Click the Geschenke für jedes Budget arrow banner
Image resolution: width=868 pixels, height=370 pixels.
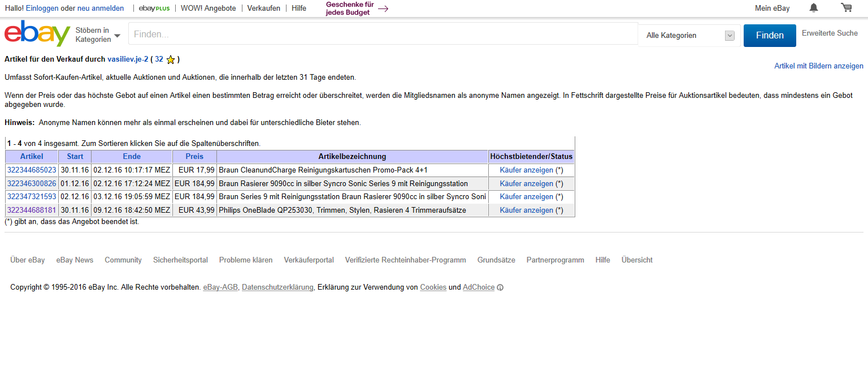tap(357, 8)
